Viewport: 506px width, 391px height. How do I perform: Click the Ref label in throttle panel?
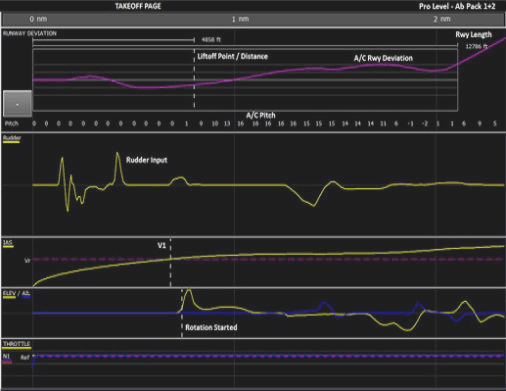[25, 357]
